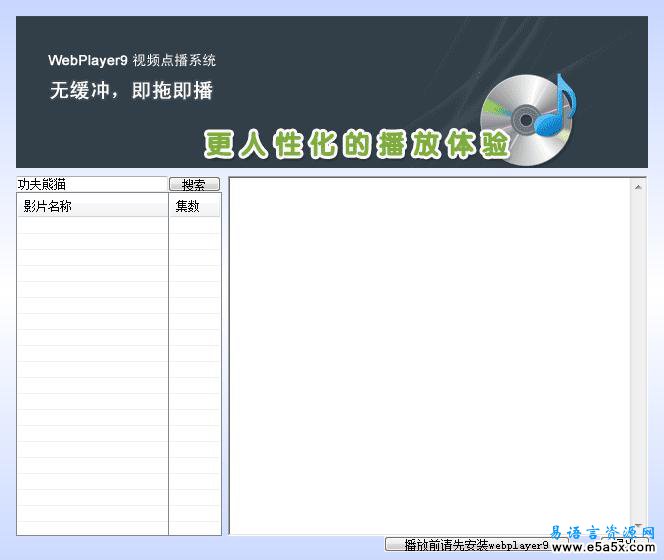Click the blue music note icon
The width and height of the screenshot is (664, 560).
tap(556, 107)
